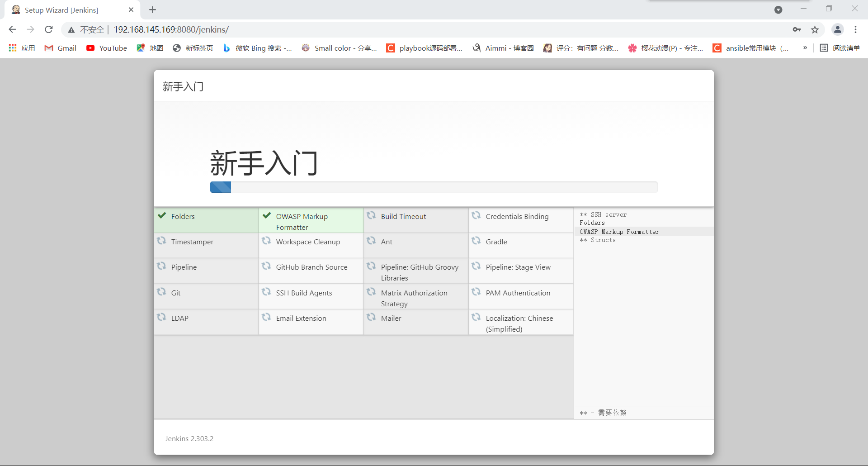Click the LDAP plugin spinner icon

[161, 317]
